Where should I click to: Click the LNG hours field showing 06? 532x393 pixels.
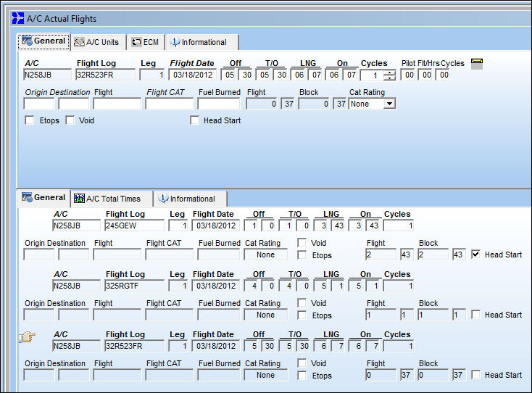click(x=299, y=75)
